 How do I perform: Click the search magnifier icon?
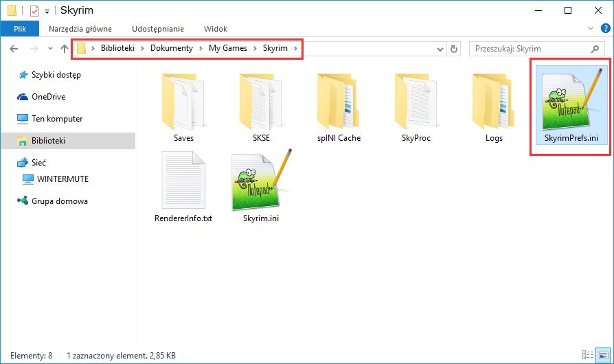[595, 49]
